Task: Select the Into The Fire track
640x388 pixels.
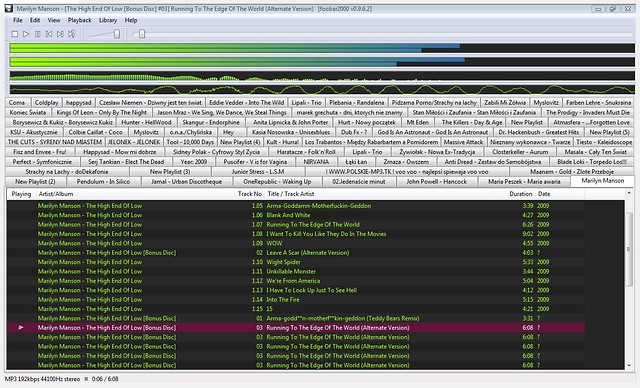Action: [x=296, y=299]
